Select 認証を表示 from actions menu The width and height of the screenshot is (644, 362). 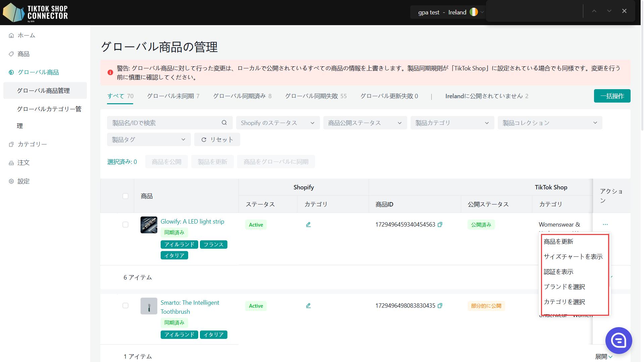[x=575, y=272]
